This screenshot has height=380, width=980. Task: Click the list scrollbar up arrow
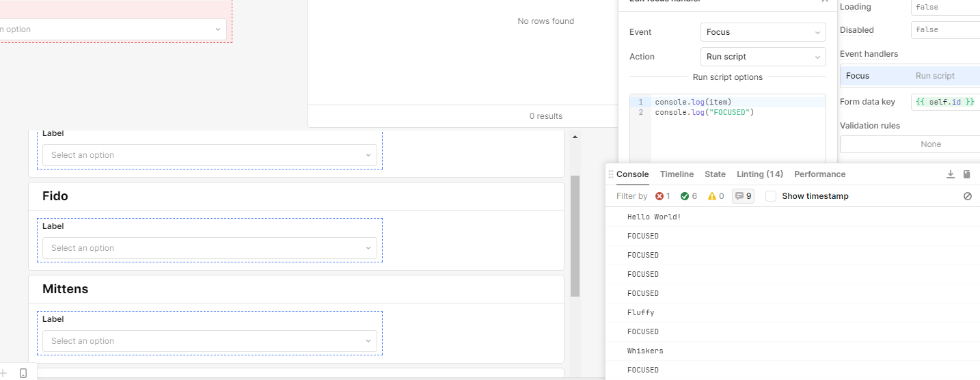coord(575,137)
